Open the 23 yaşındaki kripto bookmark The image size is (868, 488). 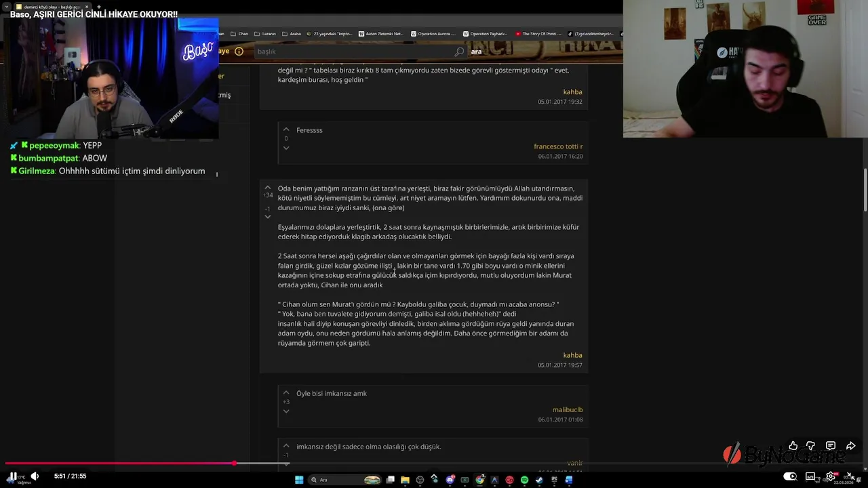click(330, 34)
